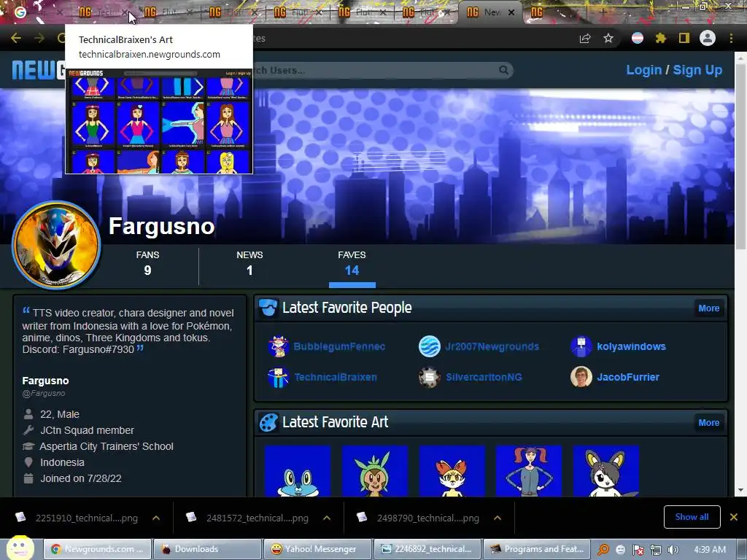The width and height of the screenshot is (747, 560).
Task: Click the Login link
Action: [643, 70]
